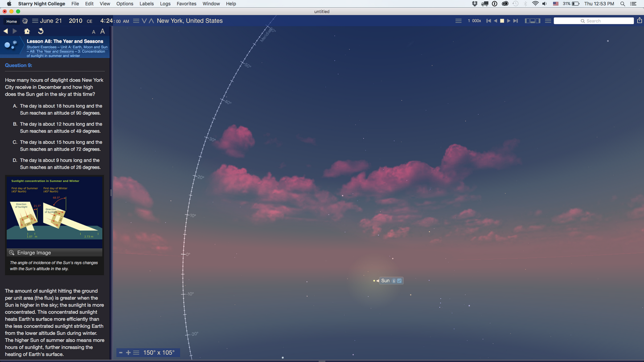Viewport: 644px width, 362px height.
Task: Open the time flow rate menu near 1000x
Action: click(x=458, y=21)
